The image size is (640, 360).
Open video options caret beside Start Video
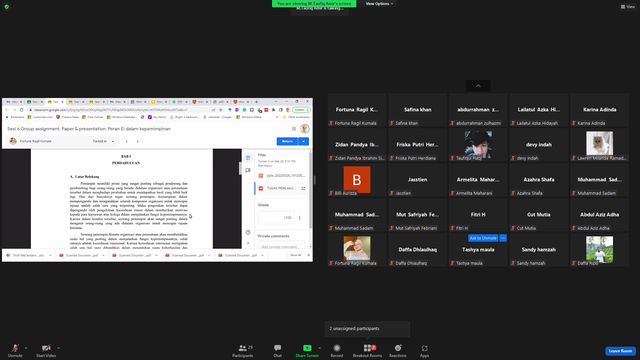tap(58, 348)
